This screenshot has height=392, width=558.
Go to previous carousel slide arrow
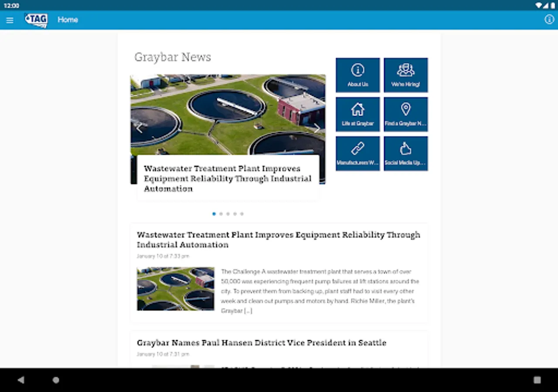point(139,128)
